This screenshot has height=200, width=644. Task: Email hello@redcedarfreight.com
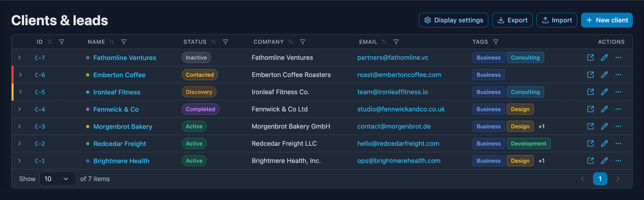point(398,144)
